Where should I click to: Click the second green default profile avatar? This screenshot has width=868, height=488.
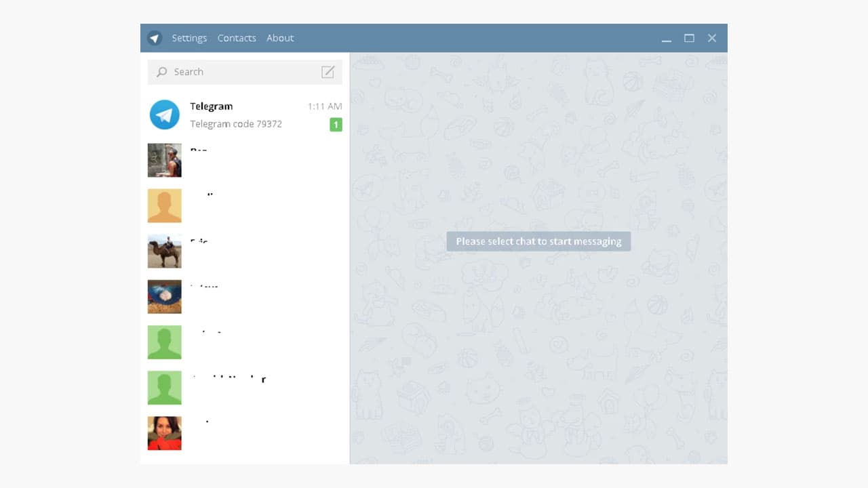pyautogui.click(x=164, y=388)
